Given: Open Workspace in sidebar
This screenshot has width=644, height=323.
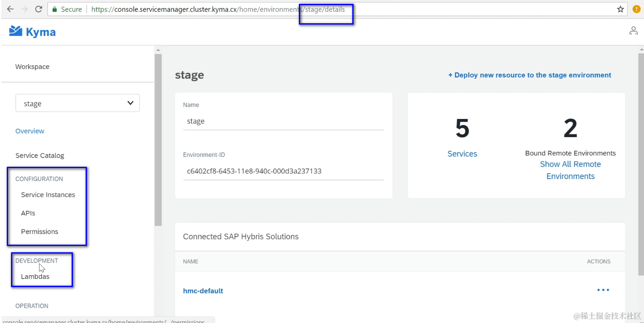Looking at the screenshot, I should [x=32, y=66].
